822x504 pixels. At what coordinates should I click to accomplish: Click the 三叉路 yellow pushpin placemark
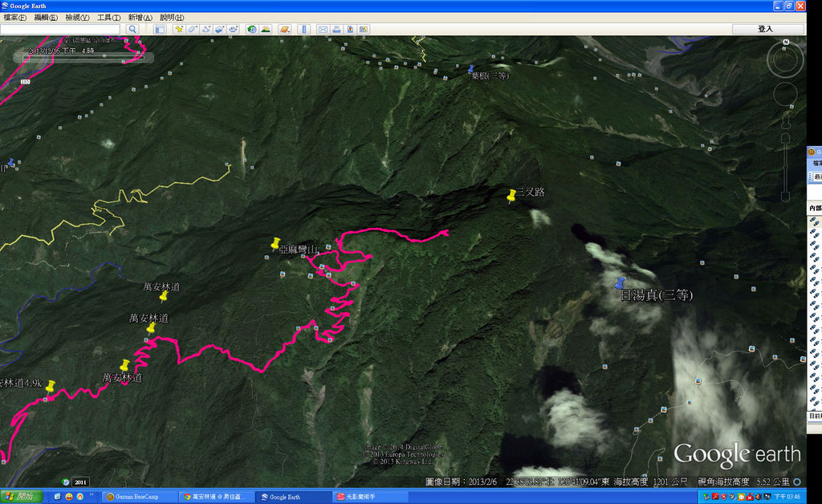(511, 197)
